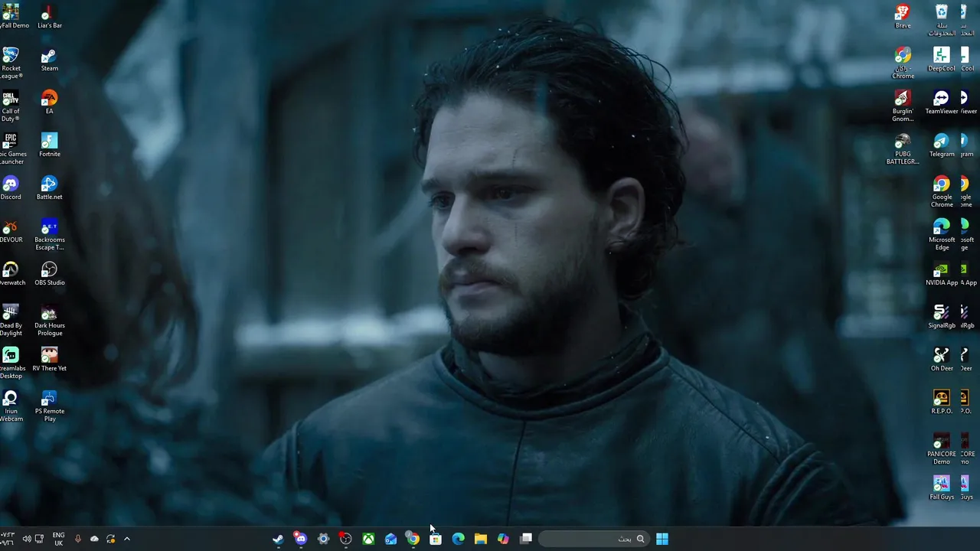
Task: Launch Steam from the desktop shortcut
Action: (49, 60)
